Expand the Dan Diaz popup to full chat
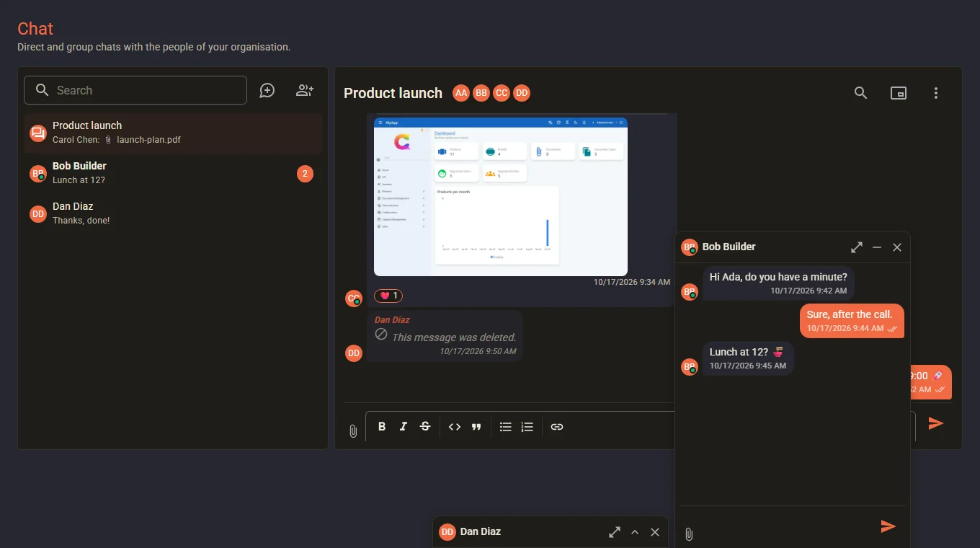 [x=615, y=532]
